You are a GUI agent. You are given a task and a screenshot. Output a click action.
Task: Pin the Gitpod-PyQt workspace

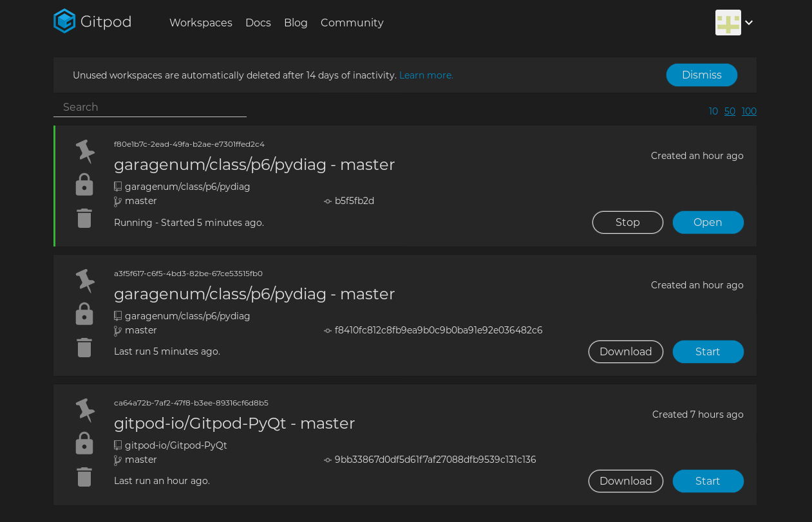pyautogui.click(x=84, y=409)
